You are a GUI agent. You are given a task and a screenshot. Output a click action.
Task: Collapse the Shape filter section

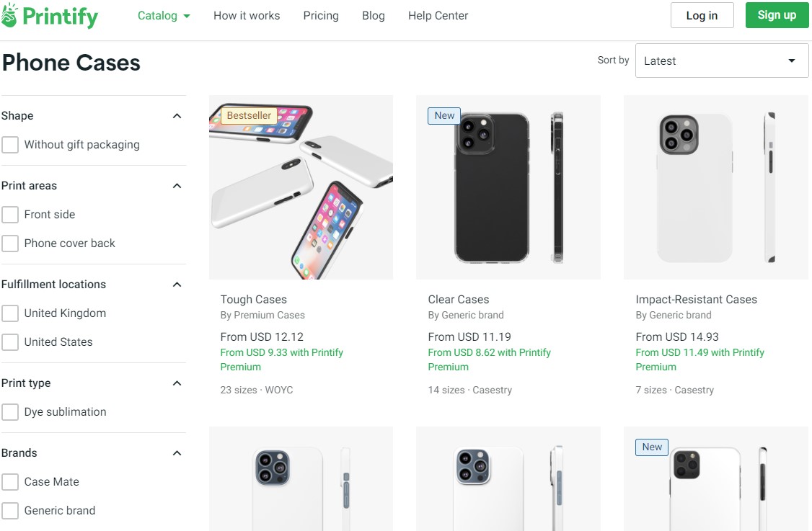click(177, 115)
